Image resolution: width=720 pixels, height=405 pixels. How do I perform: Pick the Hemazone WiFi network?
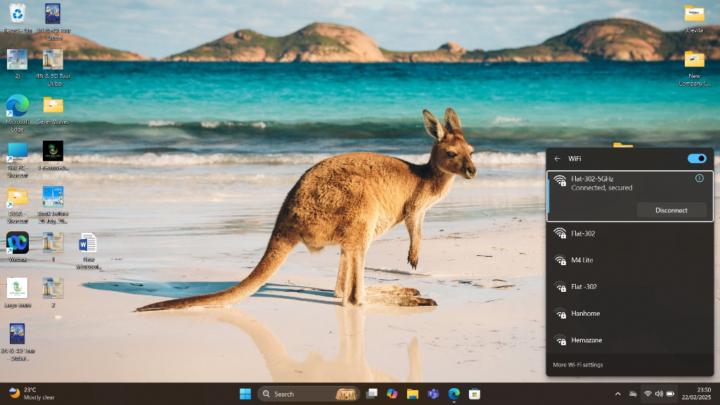[x=586, y=340]
